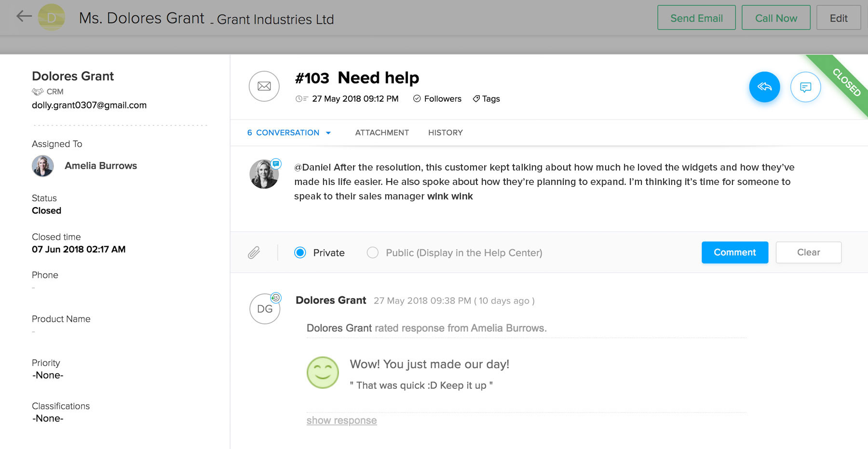Switch to the Conversation tab
Screen dimensions: 868x449
(x=288, y=132)
